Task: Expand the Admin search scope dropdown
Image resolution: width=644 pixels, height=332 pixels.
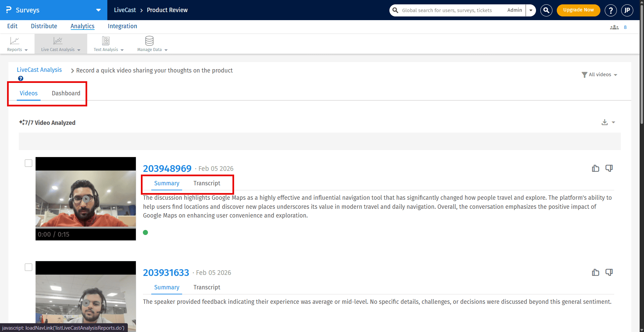Action: click(x=531, y=10)
